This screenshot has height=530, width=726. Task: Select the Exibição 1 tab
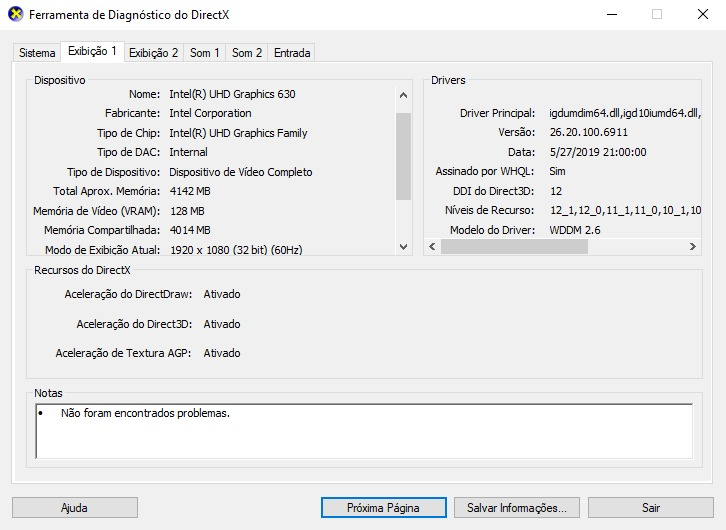92,51
